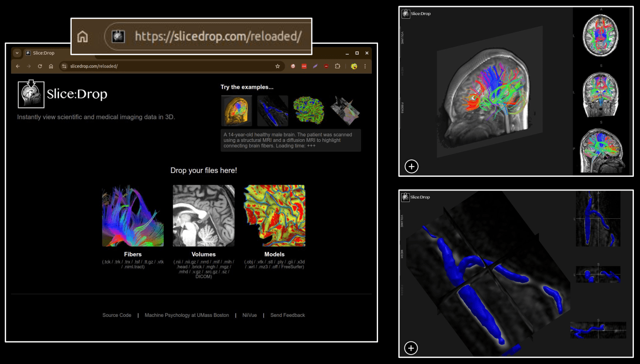
Task: Click plus button in blue vessel viewer
Action: (x=412, y=348)
